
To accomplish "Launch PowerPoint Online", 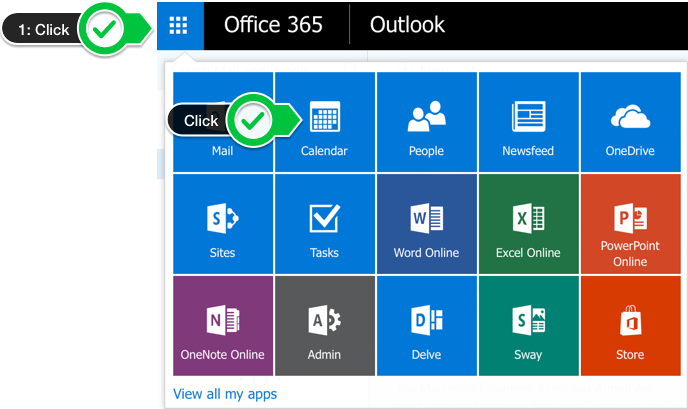I will pos(631,224).
